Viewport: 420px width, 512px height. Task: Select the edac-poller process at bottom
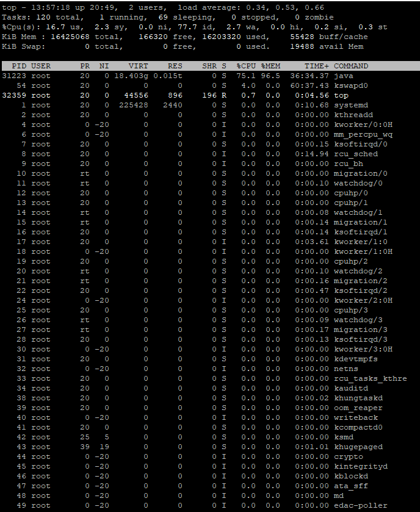(360, 505)
